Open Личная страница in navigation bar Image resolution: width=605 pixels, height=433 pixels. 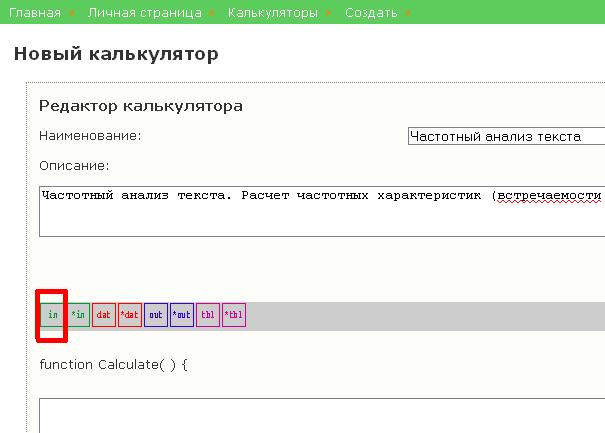tap(144, 13)
